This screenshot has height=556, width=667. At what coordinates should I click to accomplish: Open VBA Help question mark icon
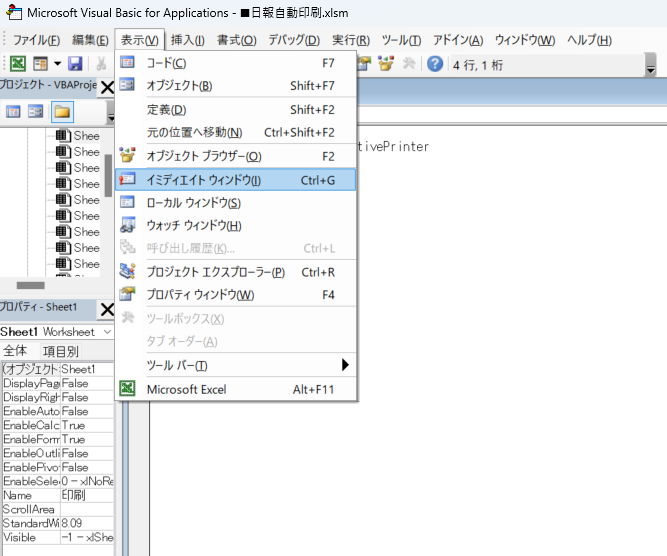click(x=435, y=64)
